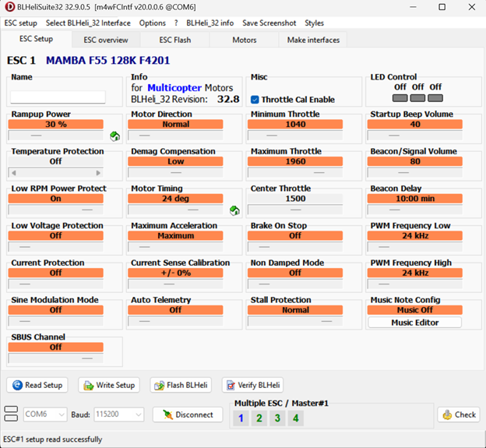486x448 pixels.
Task: Switch to ESC Flash tab
Action: coord(174,40)
